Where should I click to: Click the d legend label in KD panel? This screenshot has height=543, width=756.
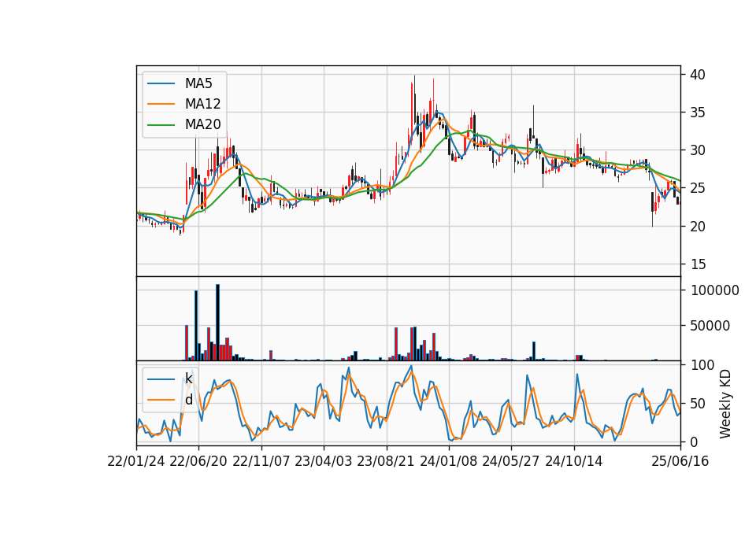(188, 400)
